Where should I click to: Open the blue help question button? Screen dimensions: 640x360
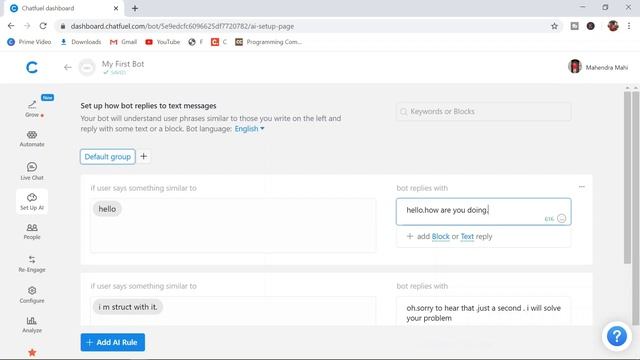617,336
